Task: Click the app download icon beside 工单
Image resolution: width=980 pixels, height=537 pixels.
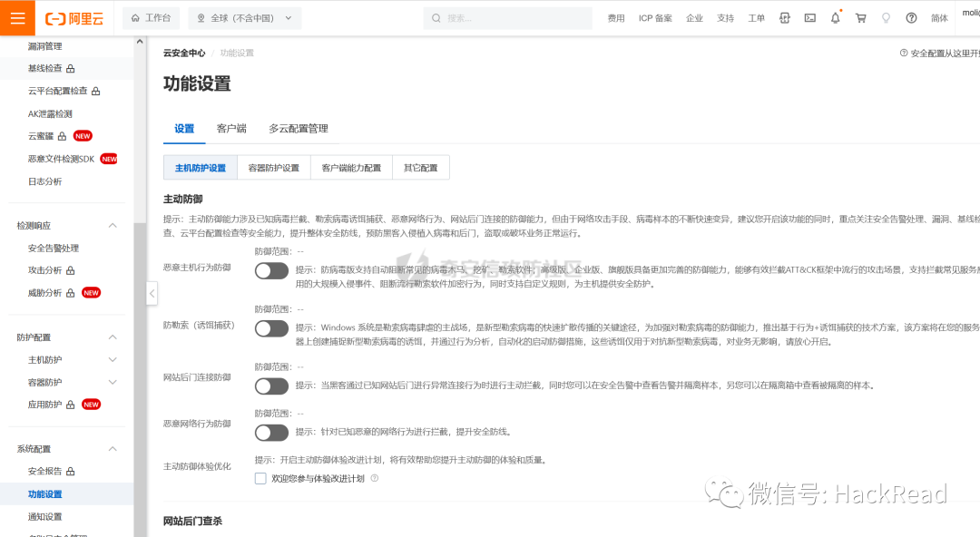Action: click(785, 18)
